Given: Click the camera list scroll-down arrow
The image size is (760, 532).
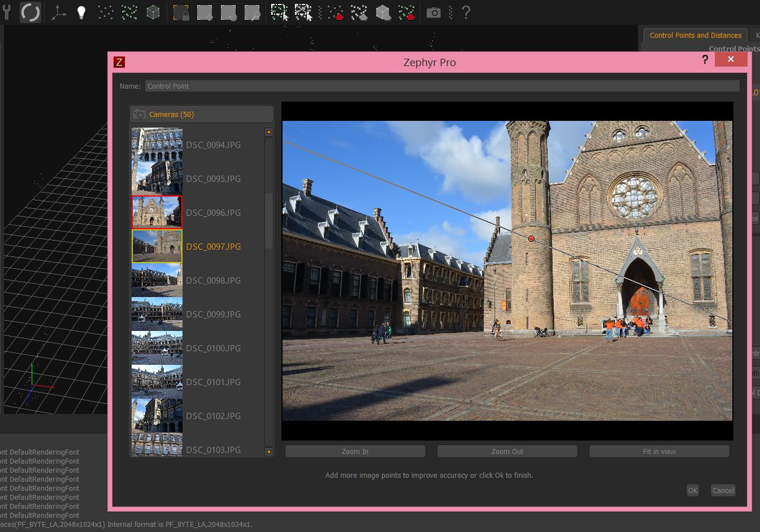Looking at the screenshot, I should coord(269,451).
